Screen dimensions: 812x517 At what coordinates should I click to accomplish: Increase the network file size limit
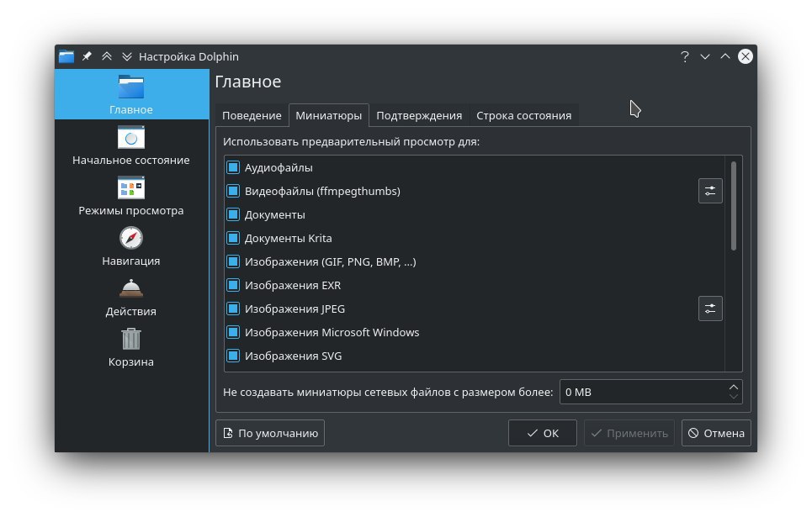(733, 387)
